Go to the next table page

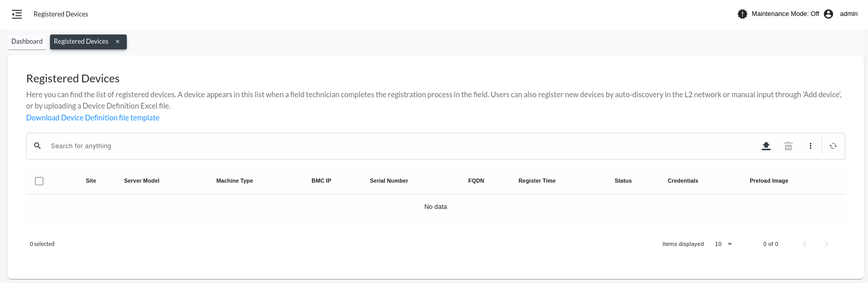826,244
